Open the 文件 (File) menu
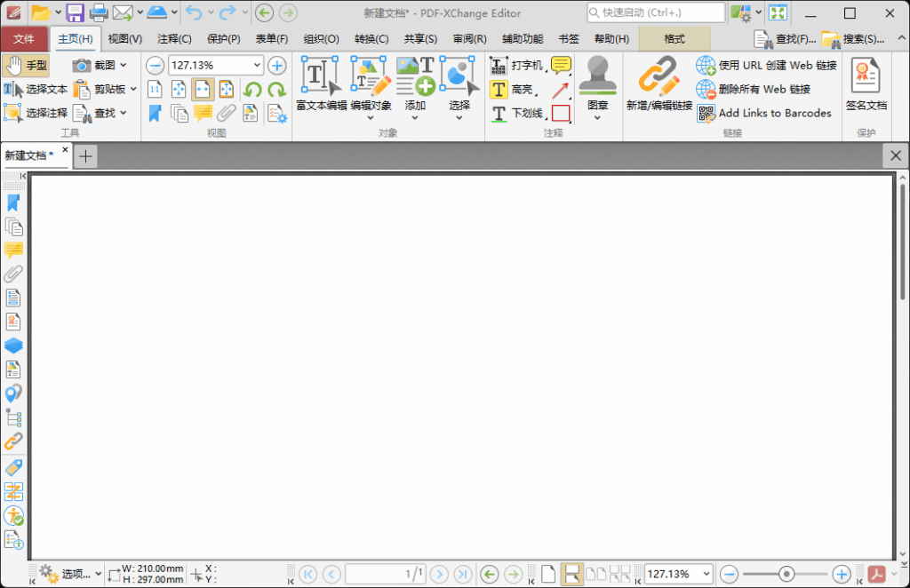 pos(26,39)
